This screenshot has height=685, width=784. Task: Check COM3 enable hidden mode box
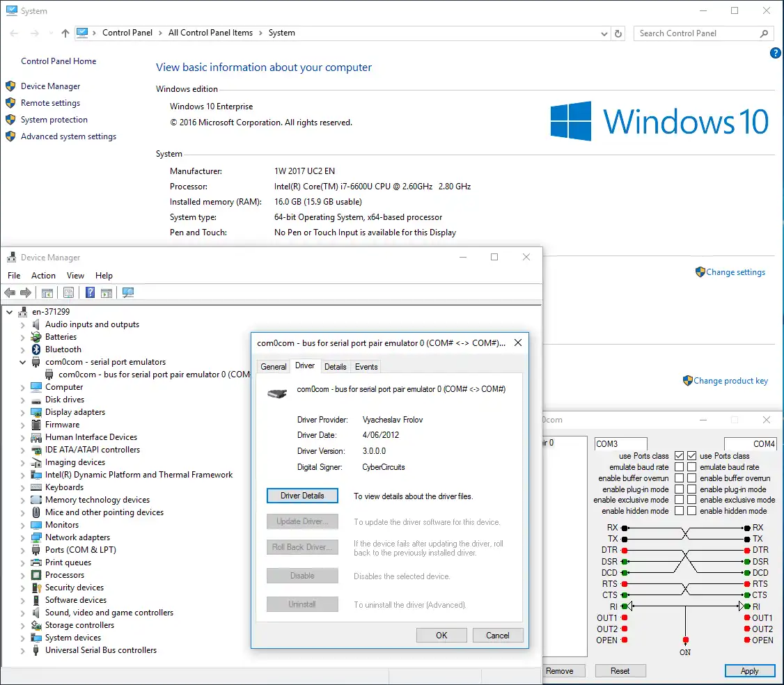[679, 511]
